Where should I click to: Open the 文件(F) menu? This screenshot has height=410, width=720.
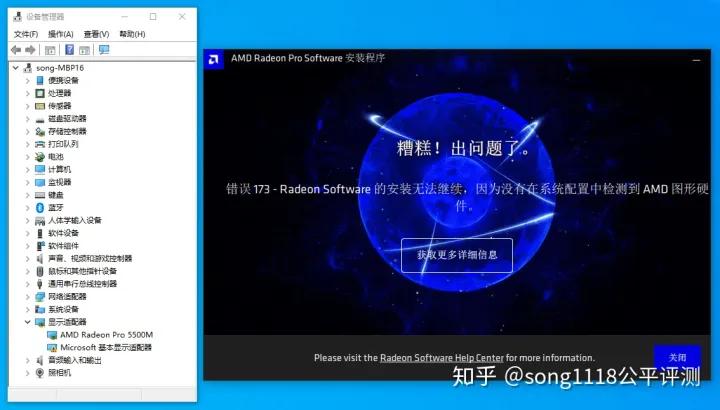tap(26, 34)
